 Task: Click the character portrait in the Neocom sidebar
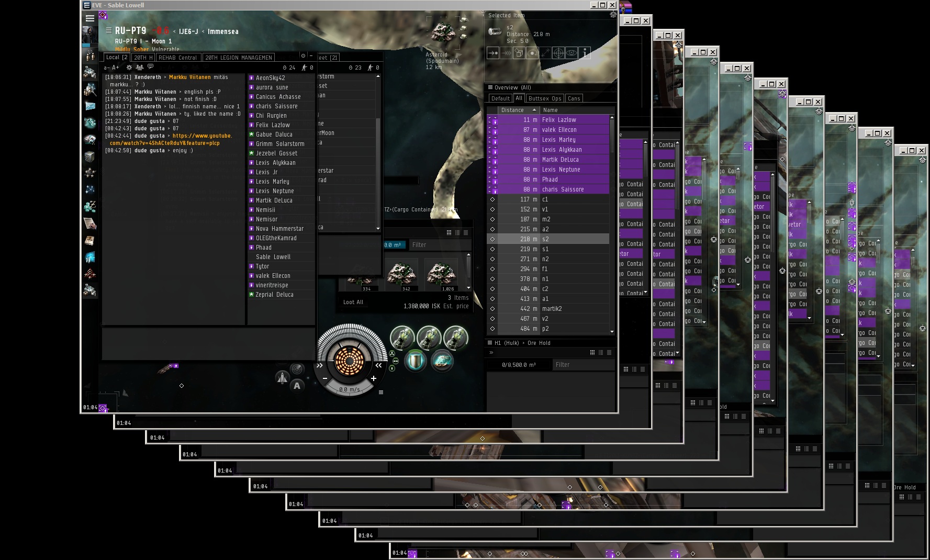point(89,36)
